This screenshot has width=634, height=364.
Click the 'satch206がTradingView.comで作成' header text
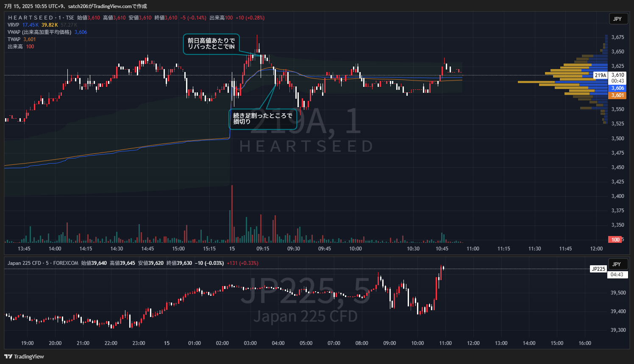(x=108, y=6)
